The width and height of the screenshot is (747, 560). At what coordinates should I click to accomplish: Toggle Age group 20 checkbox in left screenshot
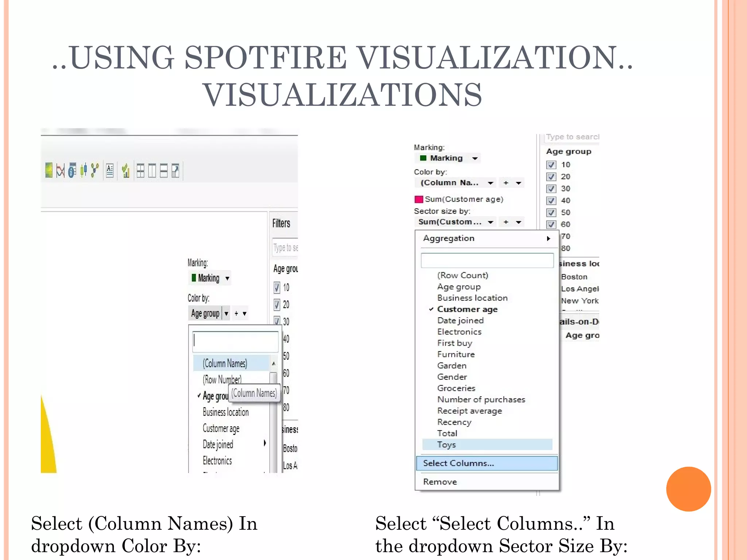click(x=277, y=305)
